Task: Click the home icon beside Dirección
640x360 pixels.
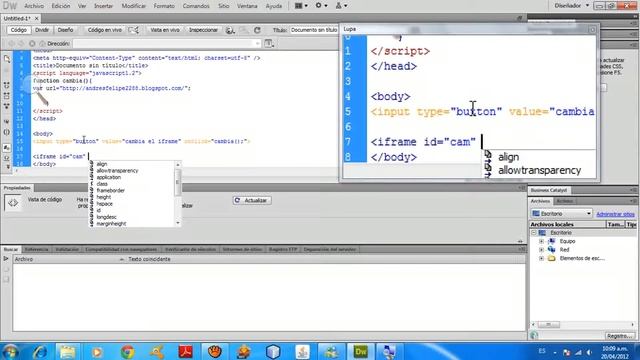Action: (x=42, y=43)
